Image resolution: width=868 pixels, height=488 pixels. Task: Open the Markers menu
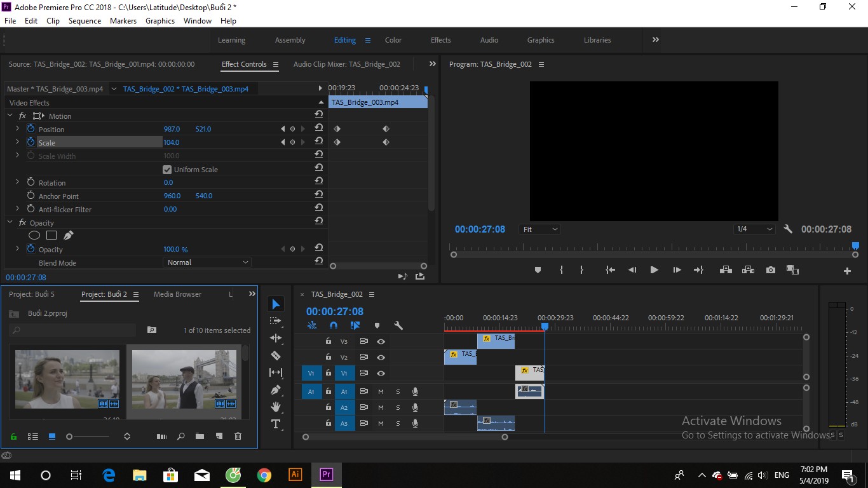click(123, 21)
